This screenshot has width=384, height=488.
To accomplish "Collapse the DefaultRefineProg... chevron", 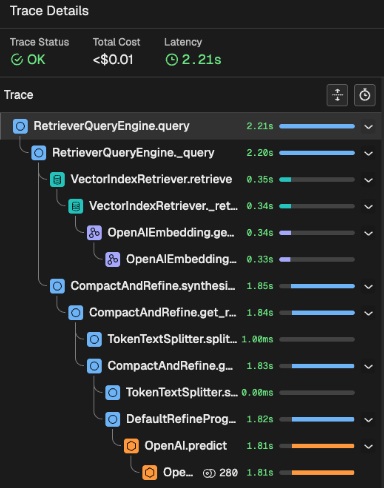I will [368, 420].
